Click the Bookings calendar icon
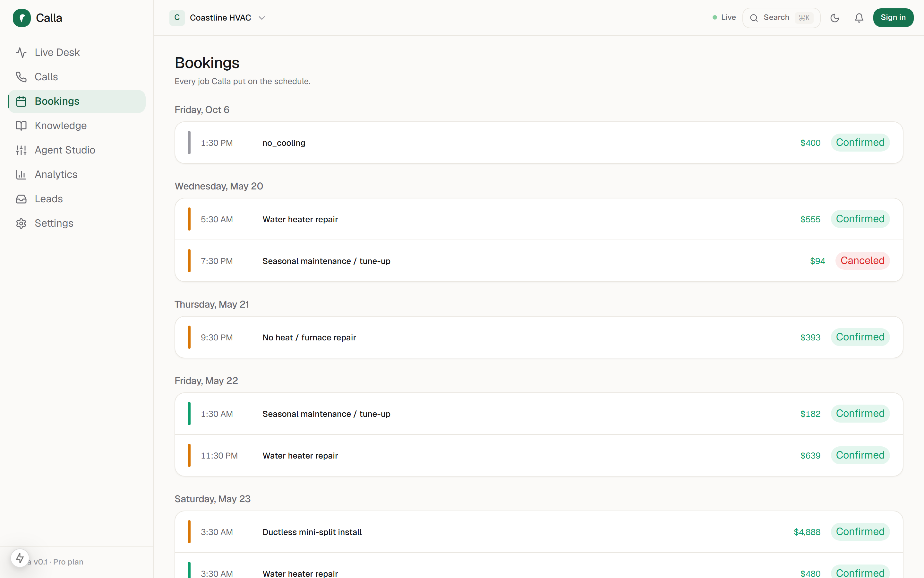 coord(21,101)
